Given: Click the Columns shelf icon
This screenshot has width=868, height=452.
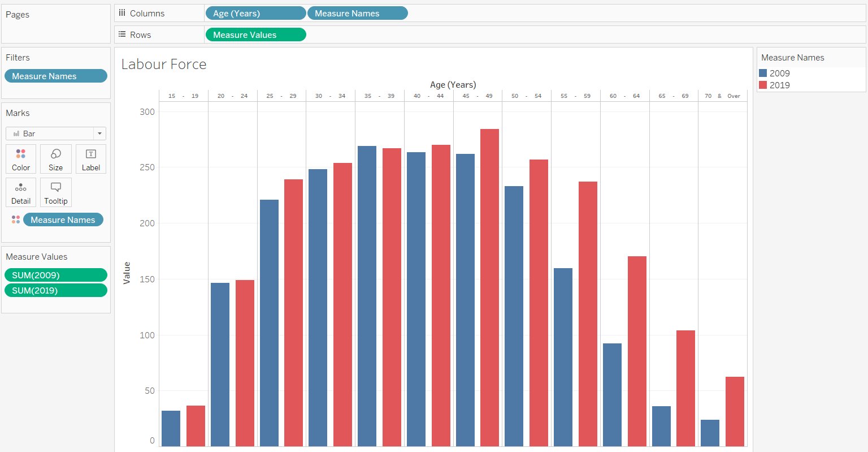Looking at the screenshot, I should [122, 13].
